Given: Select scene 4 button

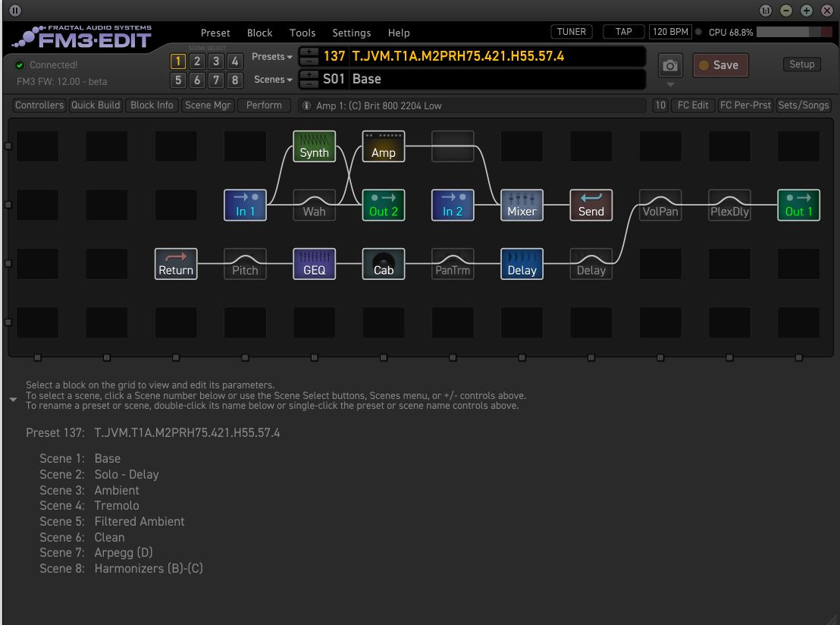Looking at the screenshot, I should (235, 61).
